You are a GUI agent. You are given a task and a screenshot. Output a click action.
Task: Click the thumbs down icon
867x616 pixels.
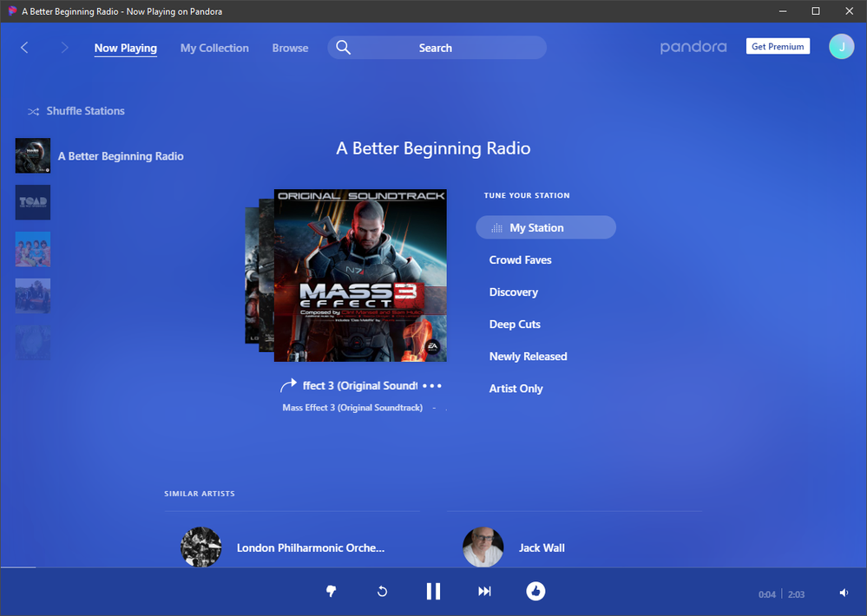tap(331, 592)
